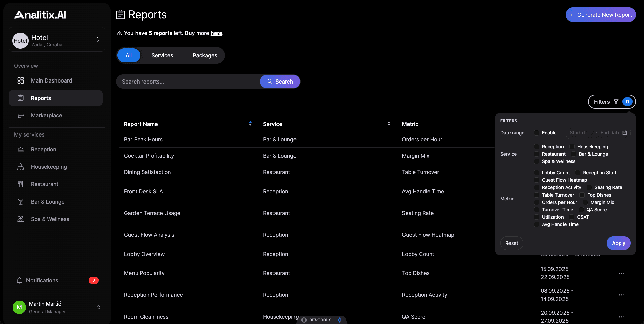The height and width of the screenshot is (324, 644).
Task: Switch to the Services tab
Action: coord(162,55)
